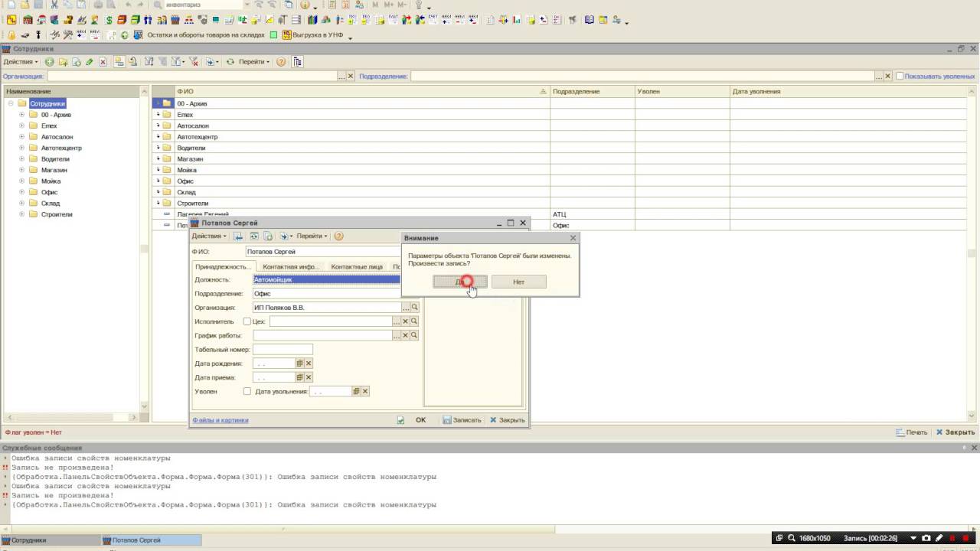This screenshot has height=551, width=980.
Task: Click the green dollar sign toolbar icon
Action: coord(109,20)
